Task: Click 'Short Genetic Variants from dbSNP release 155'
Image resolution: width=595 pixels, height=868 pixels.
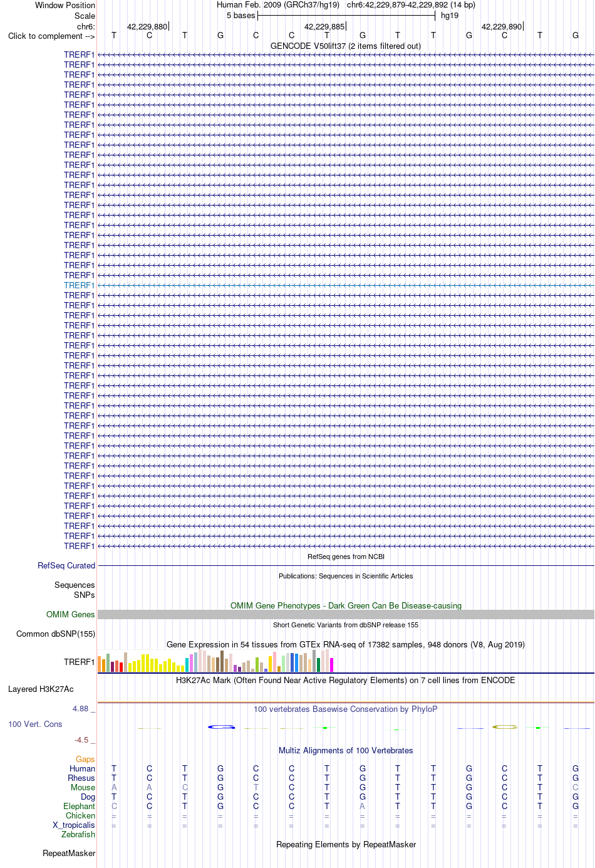Action: 346,625
